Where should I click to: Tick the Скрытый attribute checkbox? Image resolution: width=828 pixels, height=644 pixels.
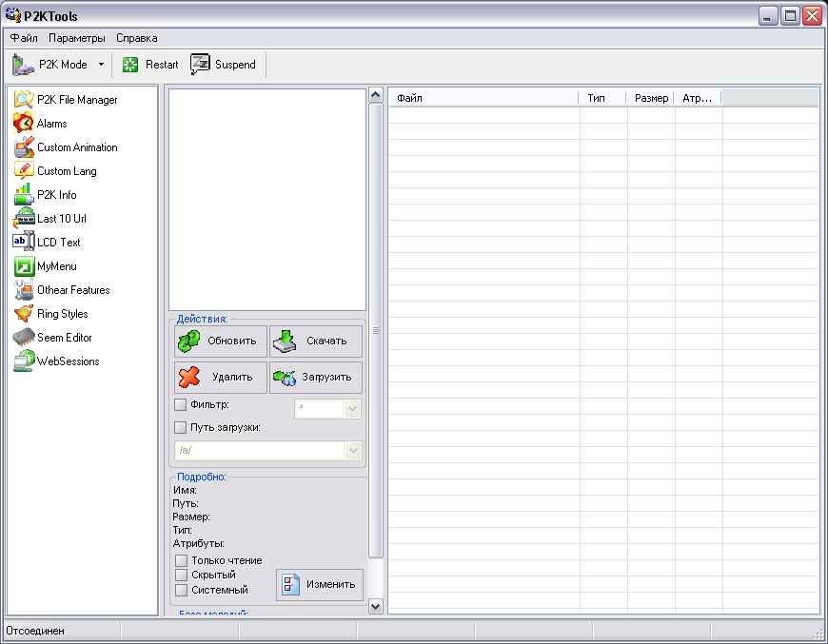181,575
